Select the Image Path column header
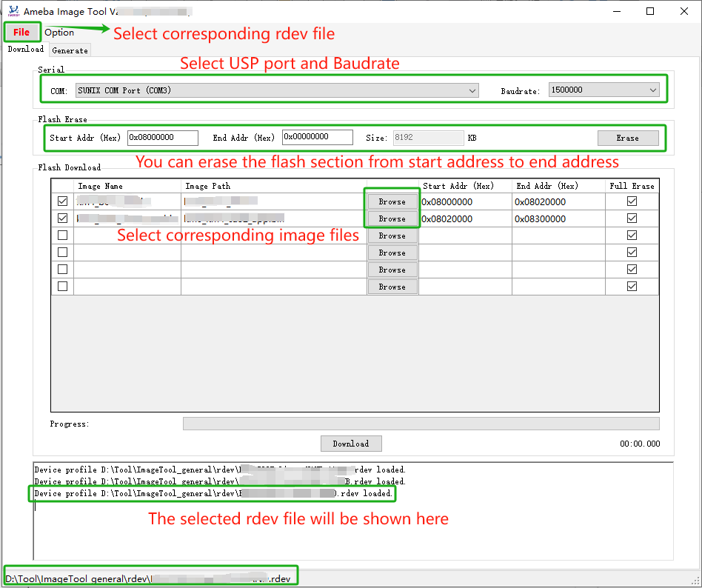Screen dimensions: 702x588 click(x=273, y=186)
